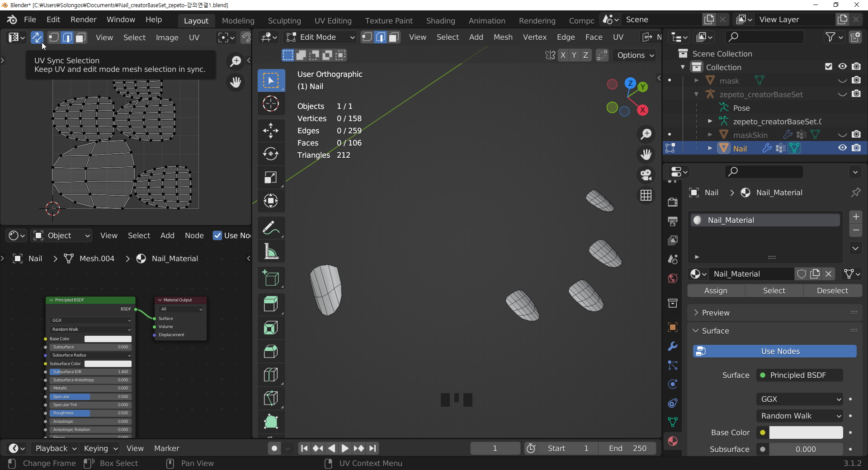868x470 pixels.
Task: Activate the Inset Faces tool
Action: (x=271, y=328)
